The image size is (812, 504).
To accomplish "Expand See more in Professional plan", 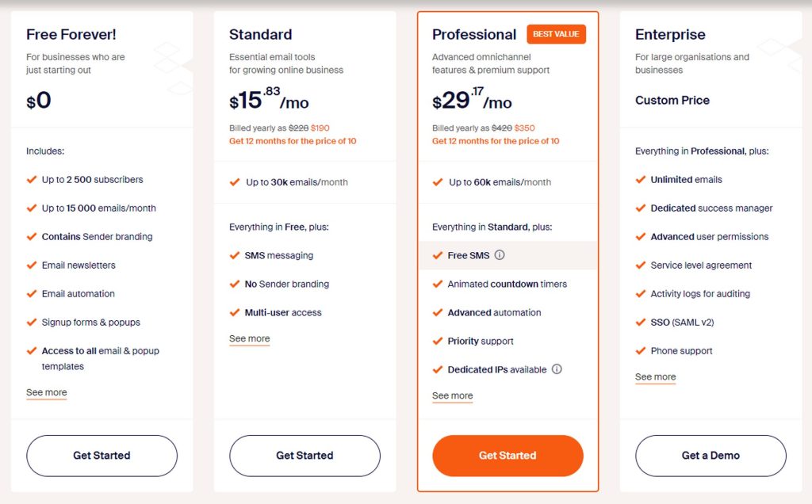I will (x=453, y=396).
